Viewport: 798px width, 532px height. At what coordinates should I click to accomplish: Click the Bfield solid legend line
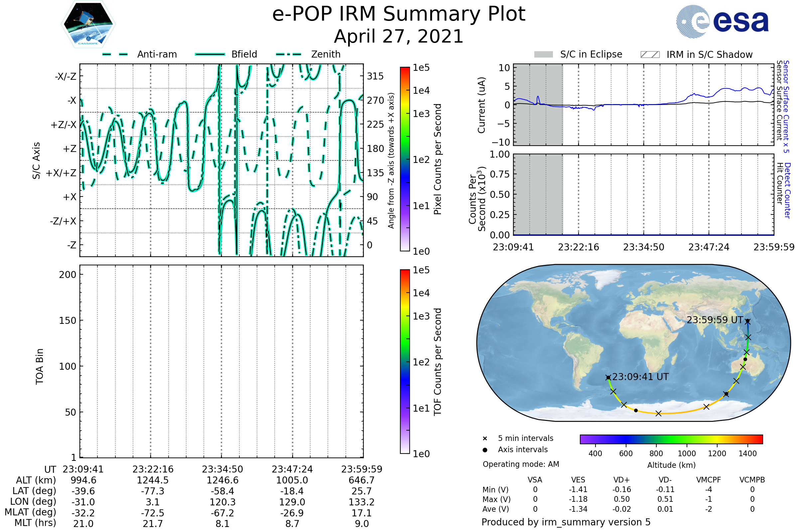point(210,54)
